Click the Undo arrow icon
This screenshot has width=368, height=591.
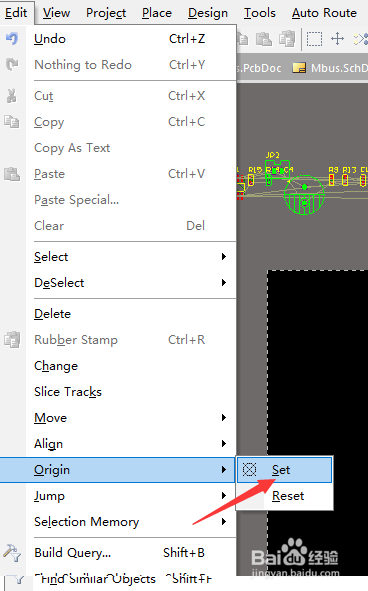pyautogui.click(x=12, y=38)
